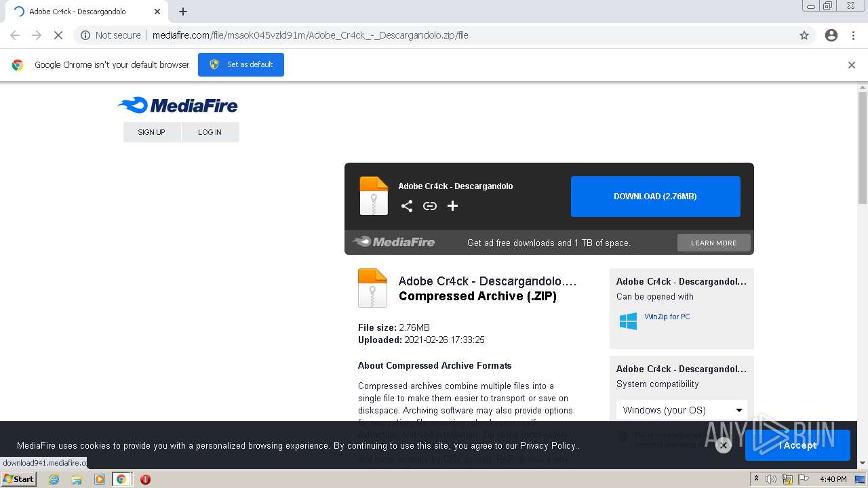Screen dimensions: 868x488
Task: Copy link using the chain icon
Action: [x=430, y=206]
